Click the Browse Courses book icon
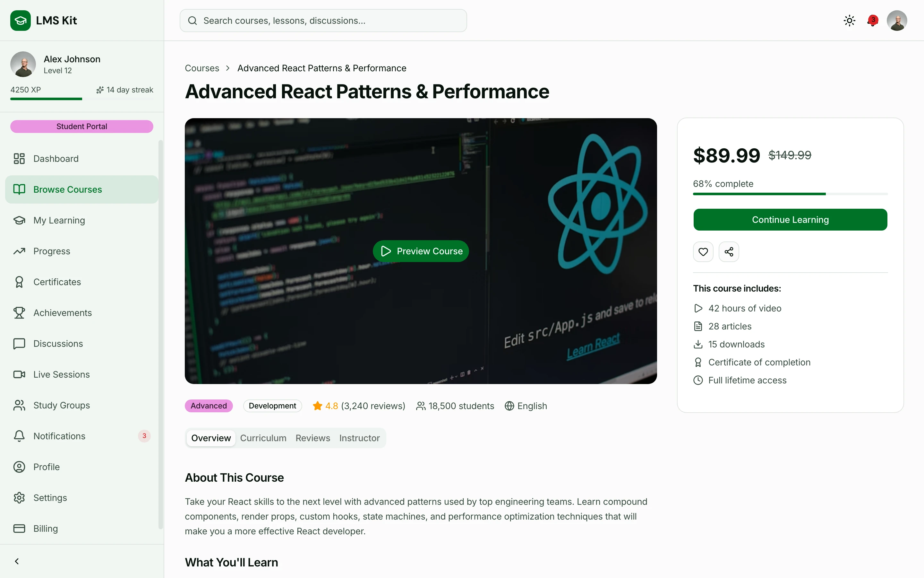This screenshot has height=578, width=924. (x=19, y=189)
